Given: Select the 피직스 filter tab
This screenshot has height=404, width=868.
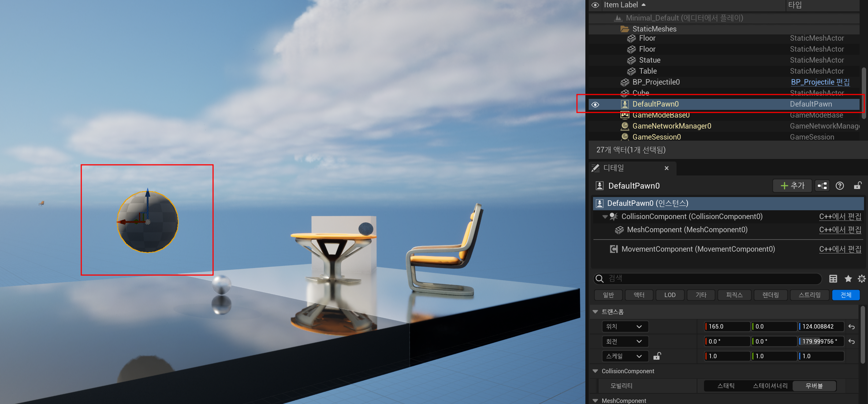Looking at the screenshot, I should pos(734,295).
